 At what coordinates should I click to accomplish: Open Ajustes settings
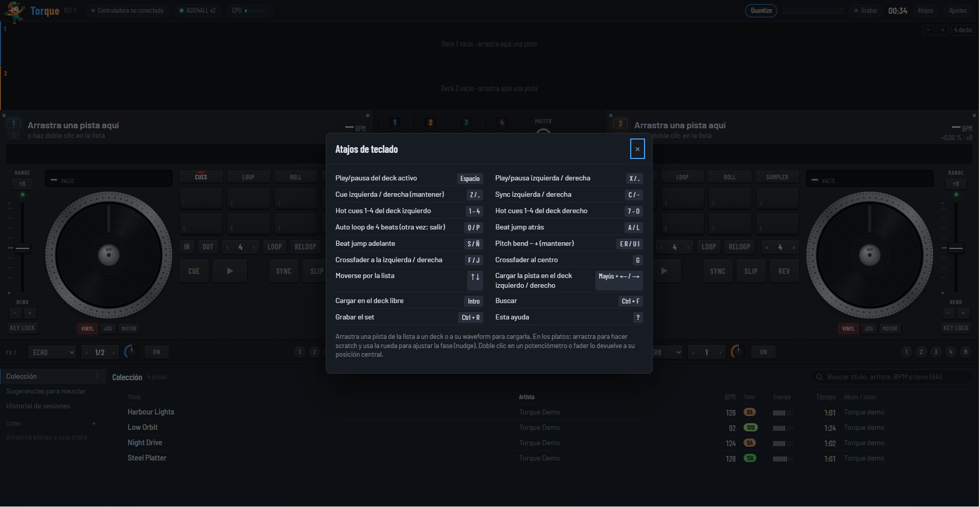958,11
